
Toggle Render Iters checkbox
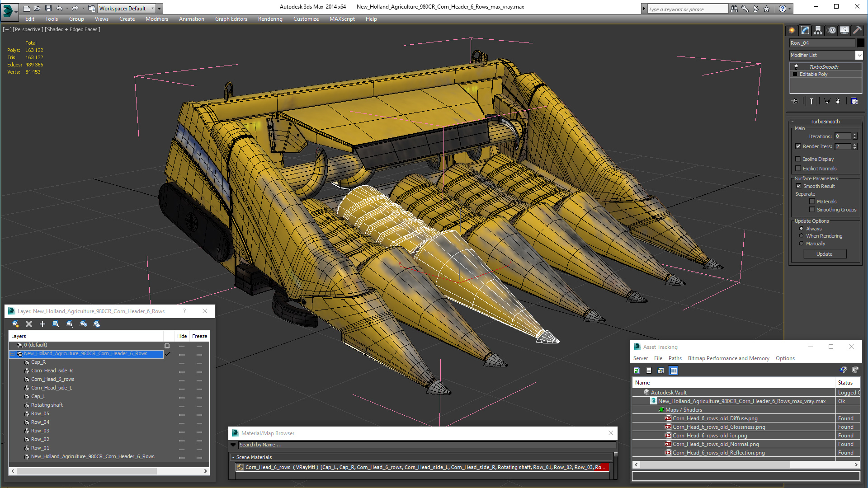pos(798,146)
